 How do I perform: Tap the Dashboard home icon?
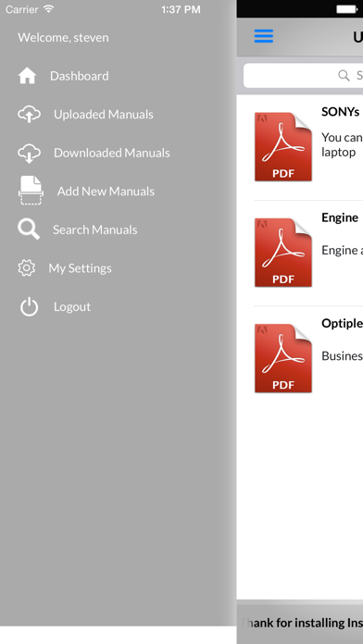coord(27,76)
